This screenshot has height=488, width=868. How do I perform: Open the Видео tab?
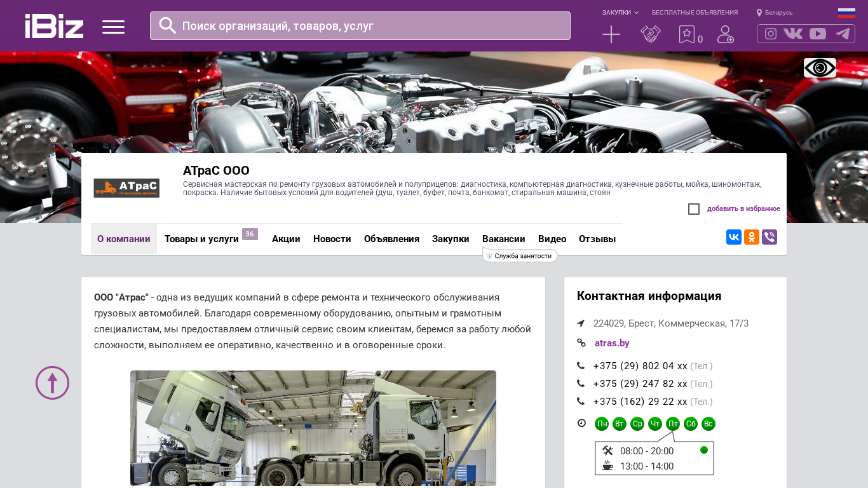coord(552,239)
